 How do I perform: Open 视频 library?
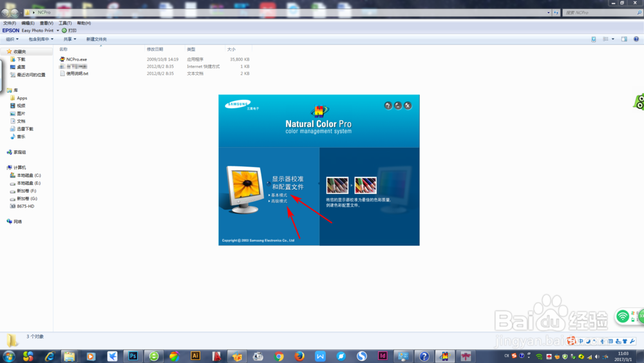coord(21,106)
